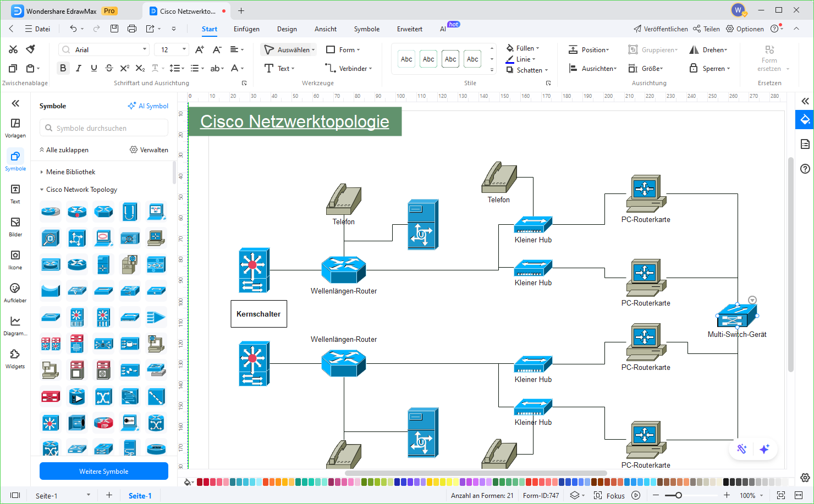Image resolution: width=814 pixels, height=504 pixels.
Task: Toggle the page list panel icon bottom-left
Action: pos(15,495)
